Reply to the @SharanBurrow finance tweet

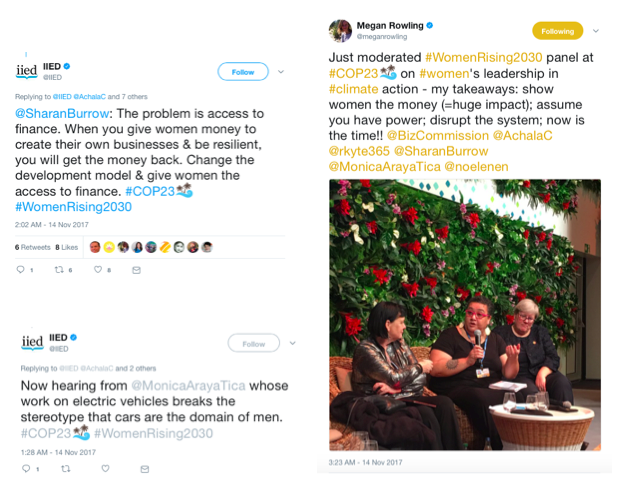pyautogui.click(x=21, y=270)
